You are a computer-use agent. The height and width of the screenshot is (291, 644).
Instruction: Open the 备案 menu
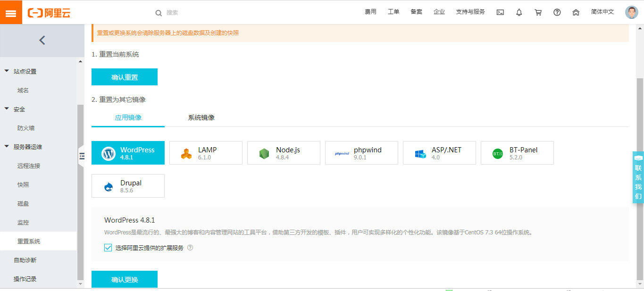coord(417,12)
